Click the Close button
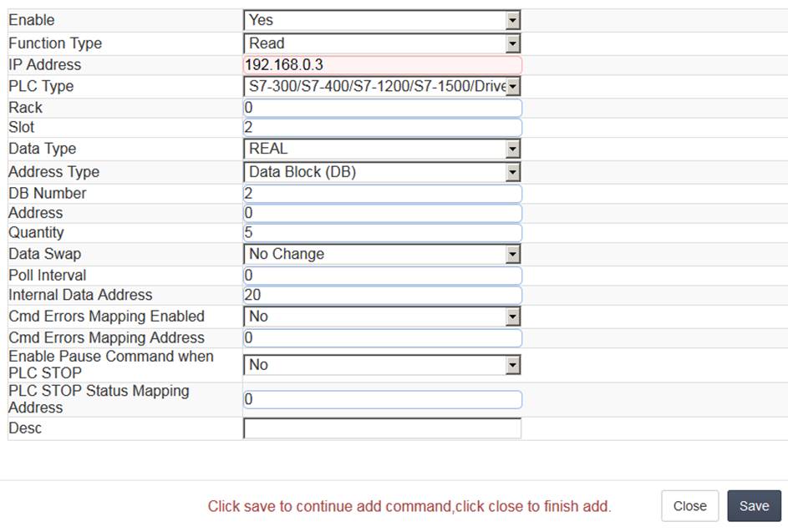 689,506
